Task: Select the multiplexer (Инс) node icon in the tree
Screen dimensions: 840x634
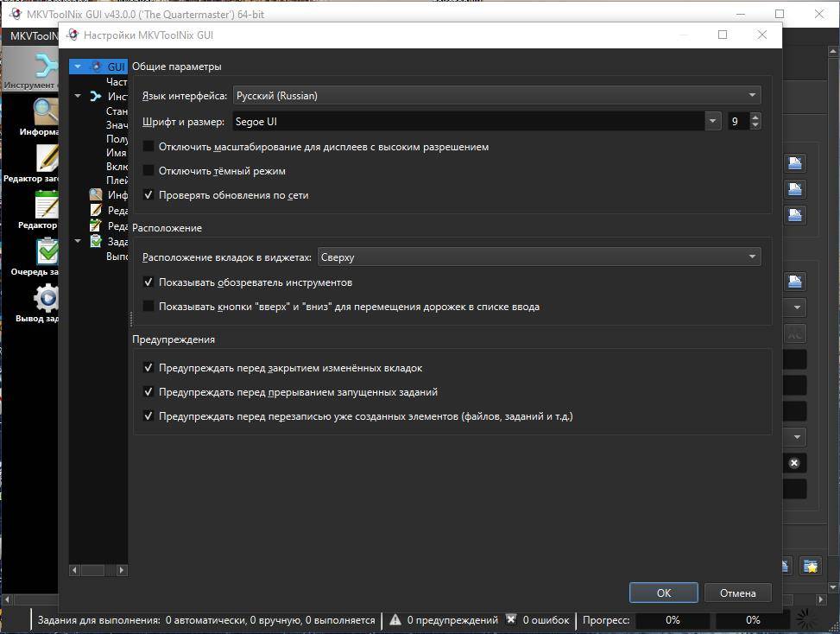Action: (96, 97)
